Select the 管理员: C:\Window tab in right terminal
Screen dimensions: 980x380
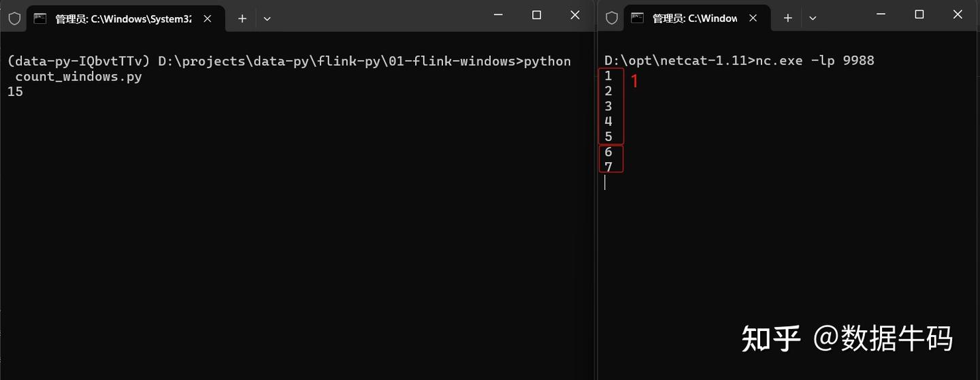click(x=694, y=18)
